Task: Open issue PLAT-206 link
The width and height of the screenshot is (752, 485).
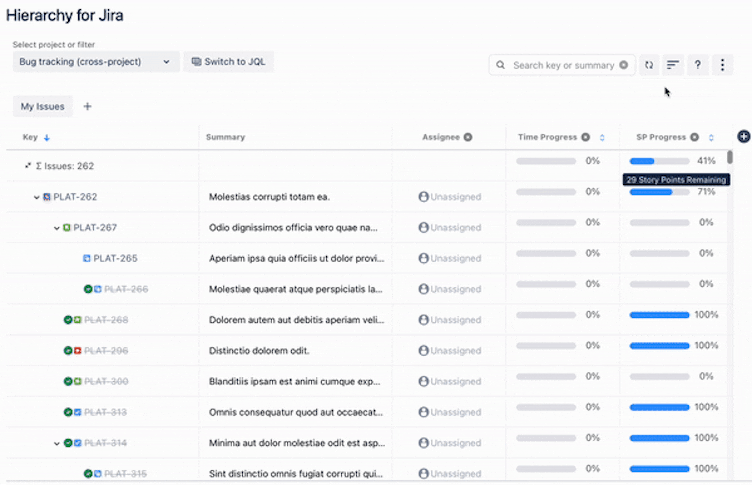Action: [x=106, y=351]
